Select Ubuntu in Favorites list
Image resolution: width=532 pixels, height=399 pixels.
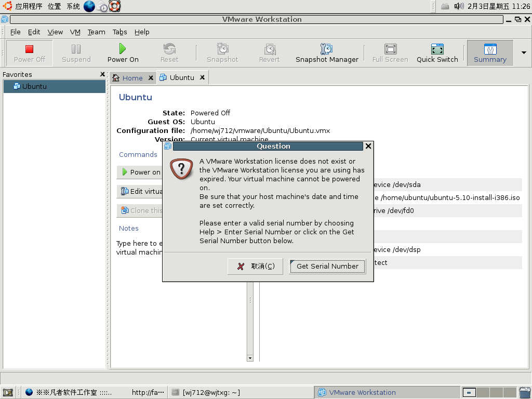[54, 86]
